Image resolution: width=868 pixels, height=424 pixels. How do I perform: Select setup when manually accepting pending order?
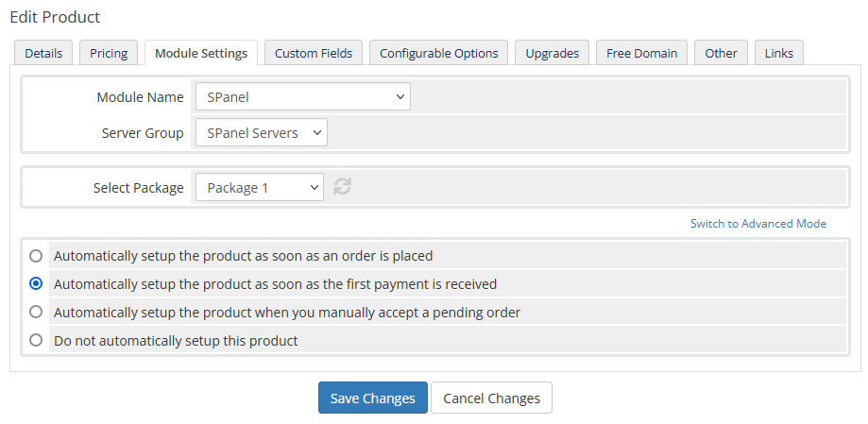point(36,312)
